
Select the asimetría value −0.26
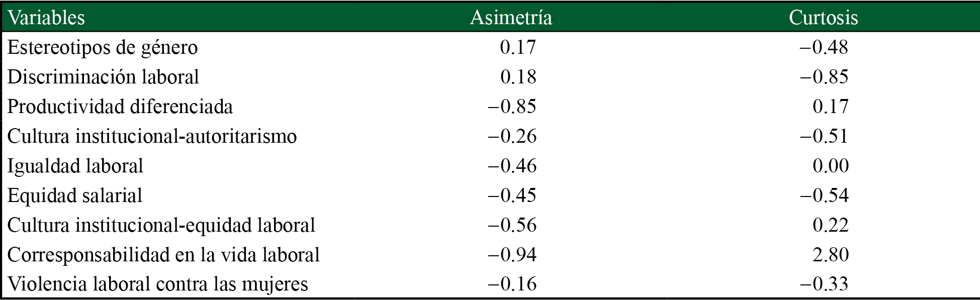pos(512,136)
